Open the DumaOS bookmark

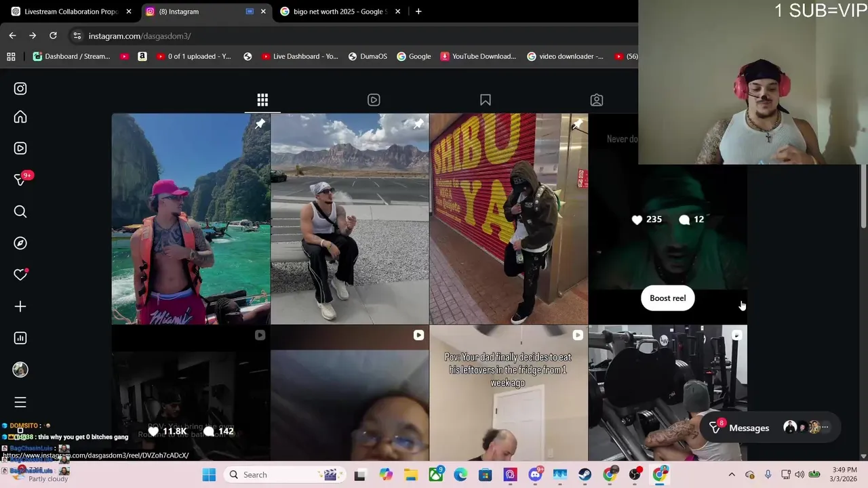tap(368, 56)
